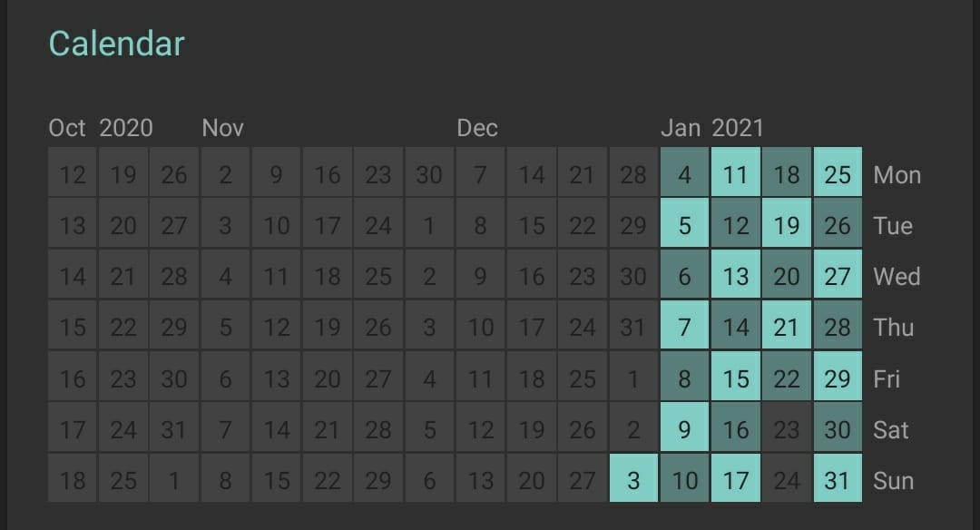Check the unmarked Sunday January 24
The image size is (980, 530).
tap(786, 478)
